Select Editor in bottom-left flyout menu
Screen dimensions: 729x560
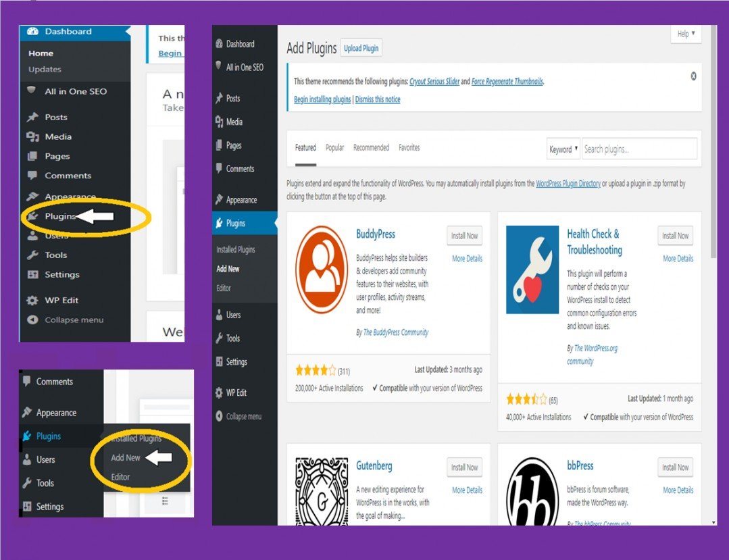click(x=120, y=477)
